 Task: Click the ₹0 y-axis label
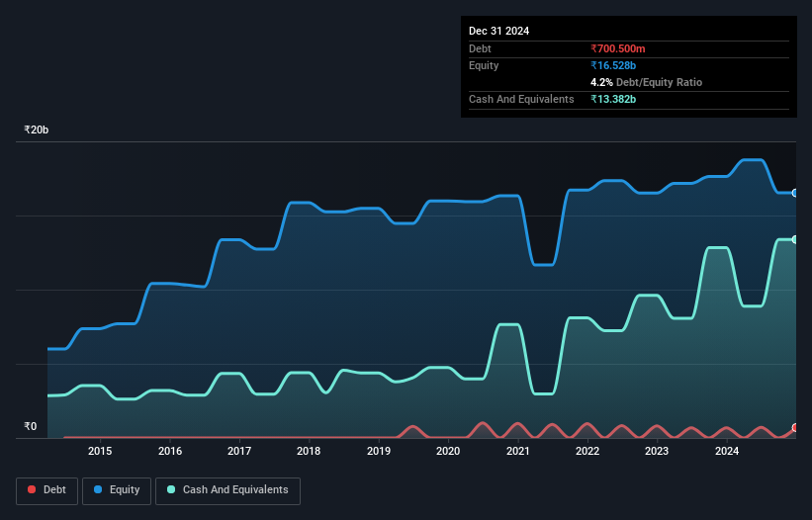[x=31, y=426]
